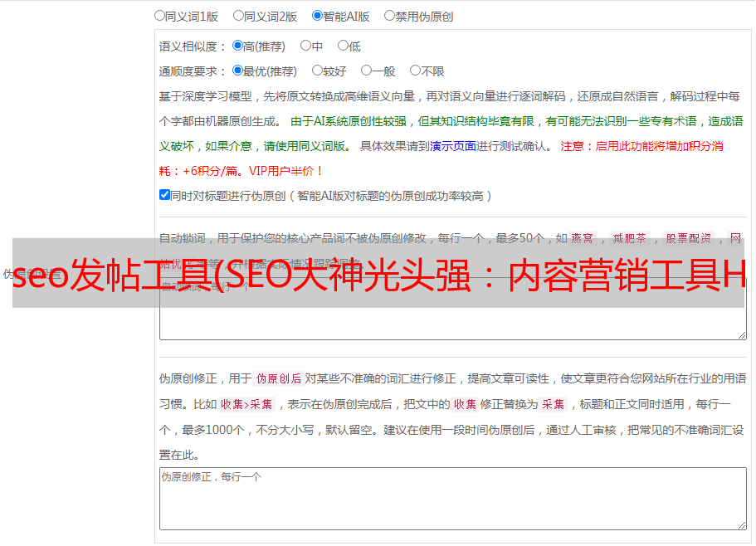Set 语义相似度 to 低
Image resolution: width=756 pixels, height=546 pixels.
tap(344, 46)
